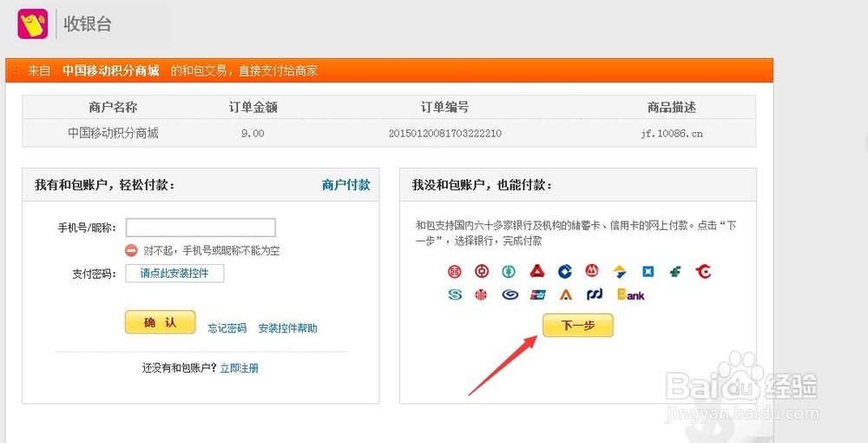Click the 我有和包账户，轻松付款 heading
This screenshot has height=443, width=868.
105,185
